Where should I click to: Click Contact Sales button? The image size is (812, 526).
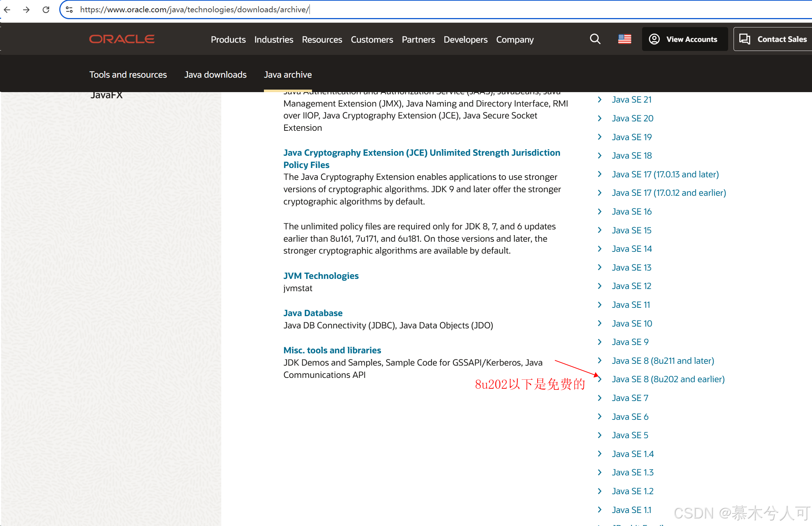tap(773, 39)
